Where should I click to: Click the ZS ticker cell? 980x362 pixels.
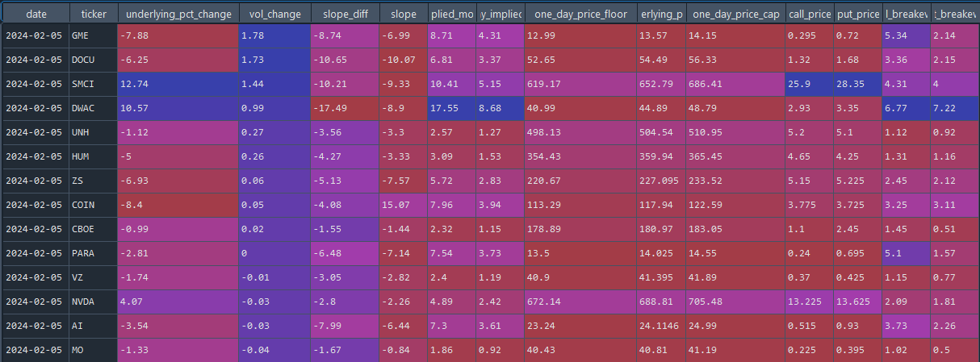pos(94,181)
